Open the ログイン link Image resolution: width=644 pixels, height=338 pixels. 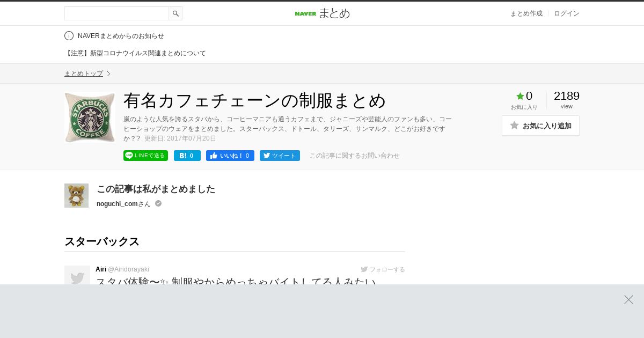point(567,13)
